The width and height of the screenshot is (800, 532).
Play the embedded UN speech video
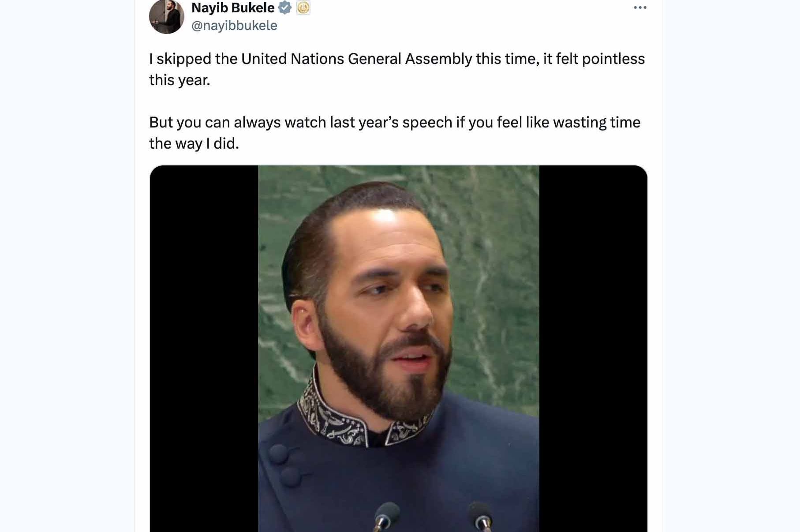click(398, 348)
